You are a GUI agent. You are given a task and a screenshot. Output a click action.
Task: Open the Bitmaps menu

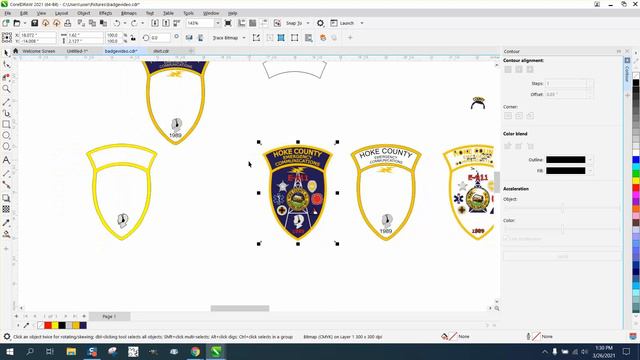pos(129,13)
